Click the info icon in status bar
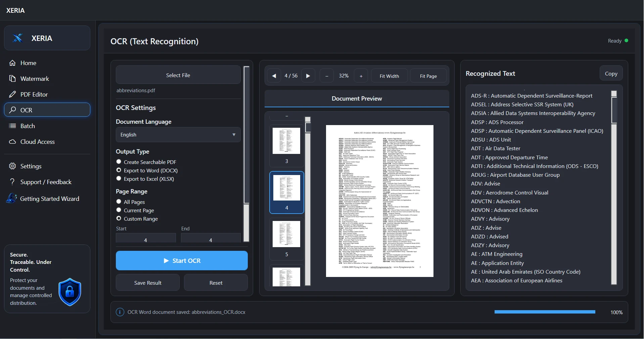Viewport: 644px width, 339px height. click(120, 312)
